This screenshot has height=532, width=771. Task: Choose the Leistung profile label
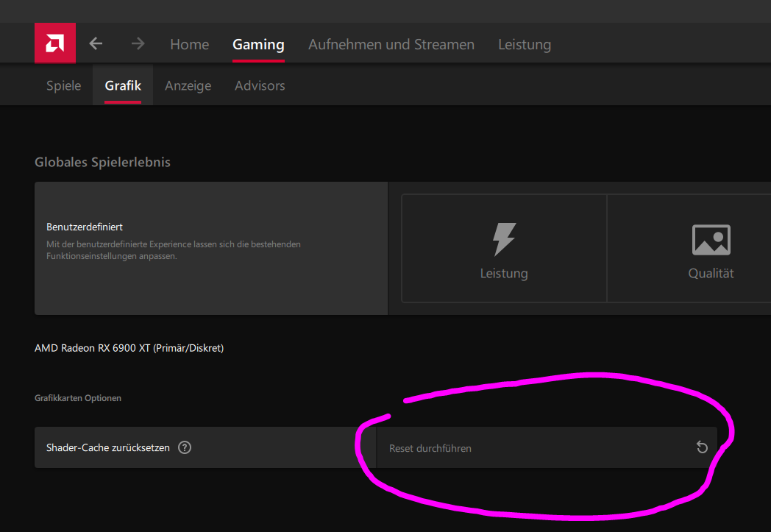[x=504, y=274]
